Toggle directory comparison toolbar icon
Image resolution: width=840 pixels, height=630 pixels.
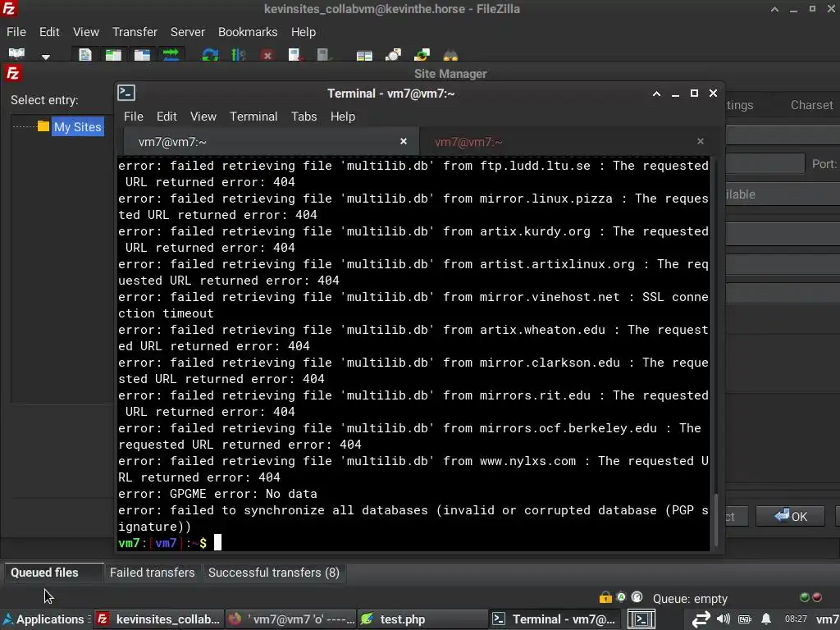tap(393, 55)
